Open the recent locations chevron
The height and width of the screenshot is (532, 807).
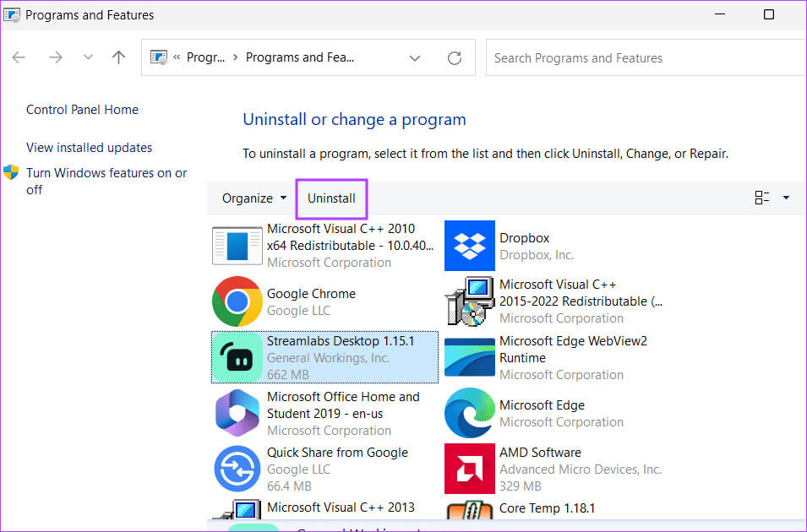point(88,57)
